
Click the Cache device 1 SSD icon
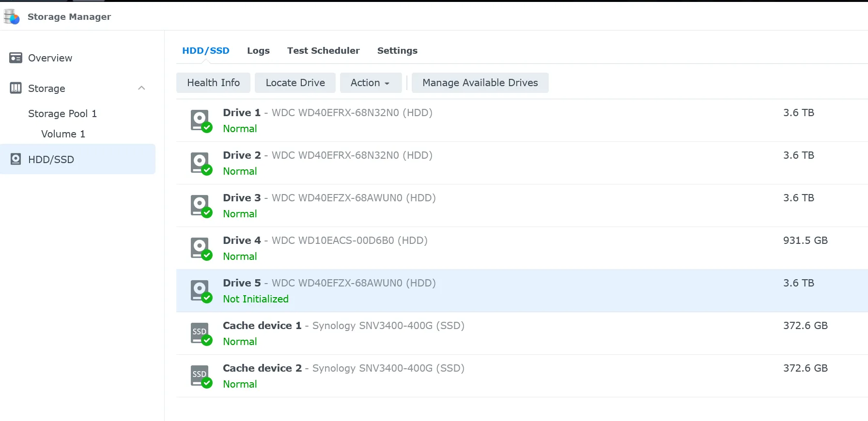(x=201, y=333)
